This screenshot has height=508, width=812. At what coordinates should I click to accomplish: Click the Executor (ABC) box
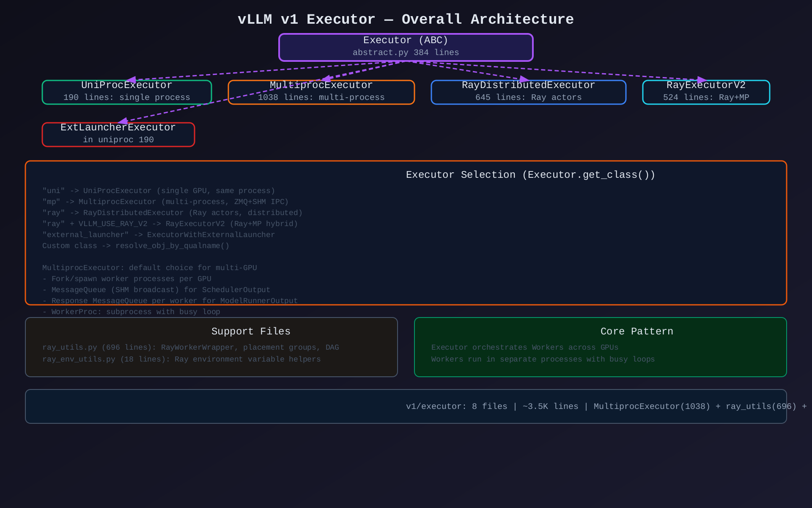tap(406, 47)
